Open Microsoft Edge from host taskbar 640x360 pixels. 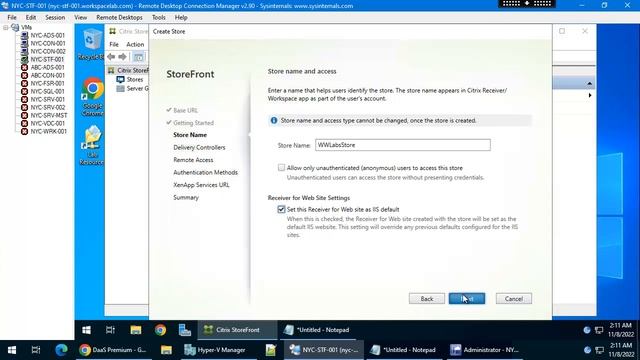point(61,350)
